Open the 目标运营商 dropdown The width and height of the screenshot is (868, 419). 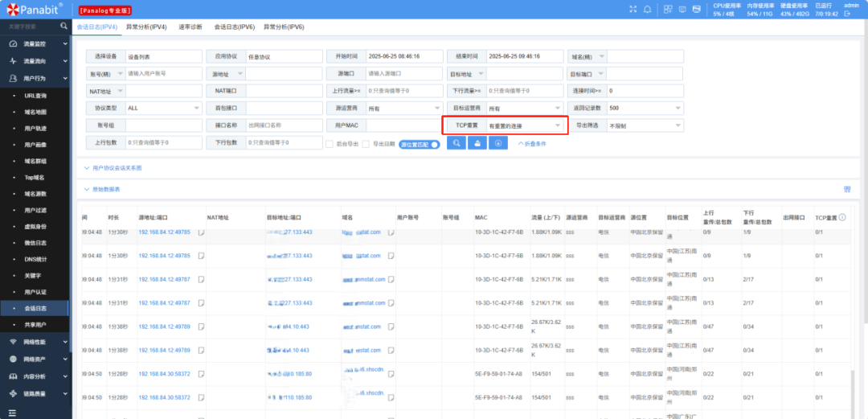525,109
